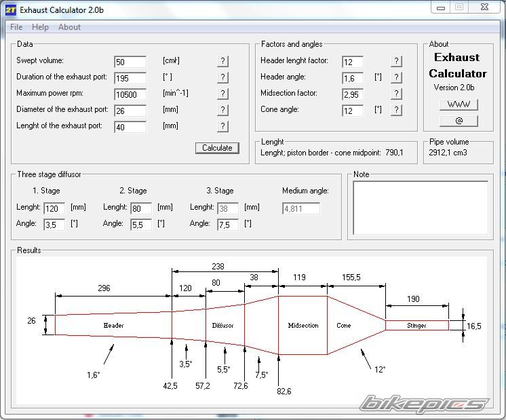Focus the Maximum power rpm field
This screenshot has height=420, width=506.
click(x=130, y=94)
